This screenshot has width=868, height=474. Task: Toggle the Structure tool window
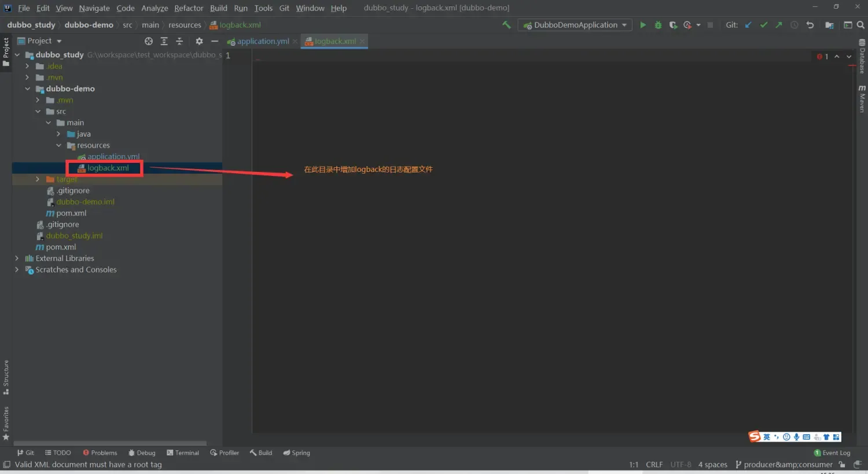6,377
